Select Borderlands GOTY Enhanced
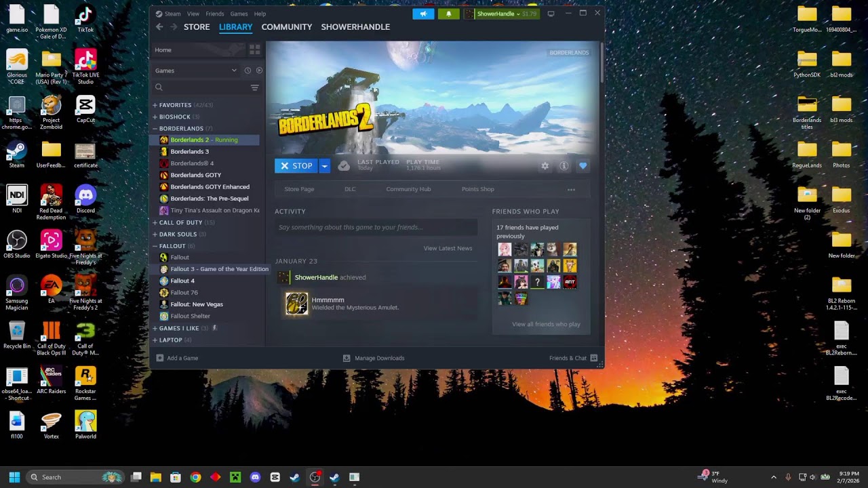 (x=210, y=186)
